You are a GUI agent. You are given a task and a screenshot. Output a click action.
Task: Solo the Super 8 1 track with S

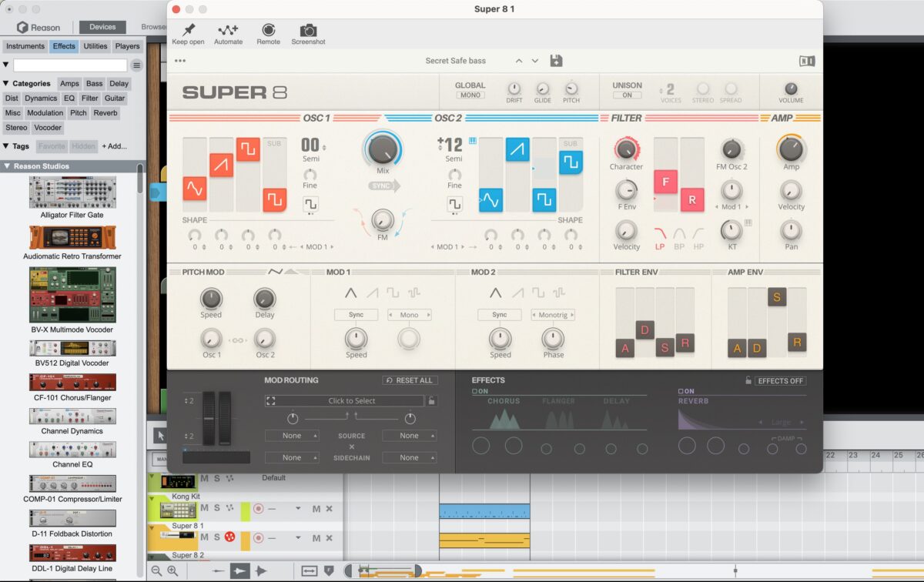[x=216, y=537]
